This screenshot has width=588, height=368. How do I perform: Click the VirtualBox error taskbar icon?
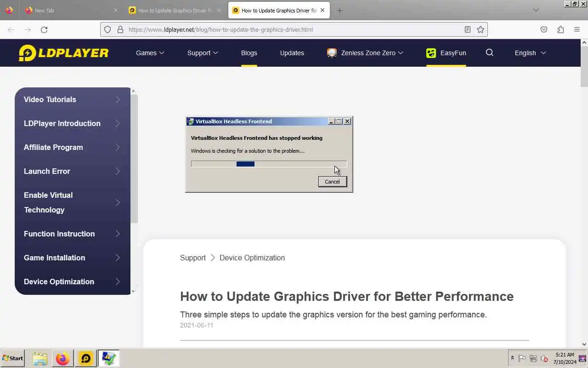pos(109,358)
